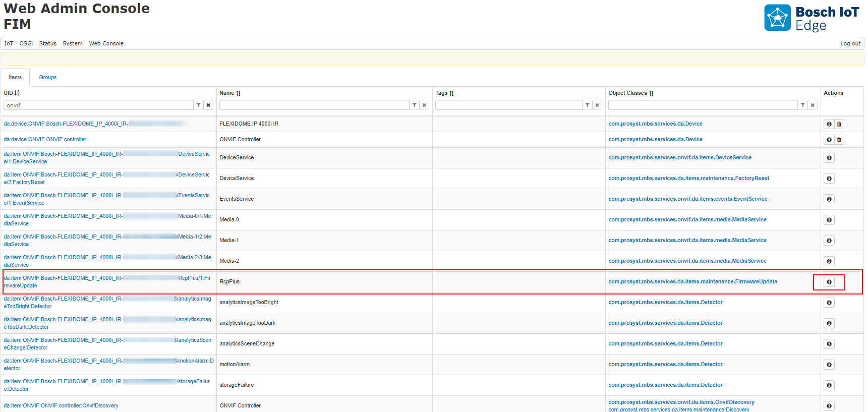868x412 pixels.
Task: Open the System menu
Action: (72, 43)
